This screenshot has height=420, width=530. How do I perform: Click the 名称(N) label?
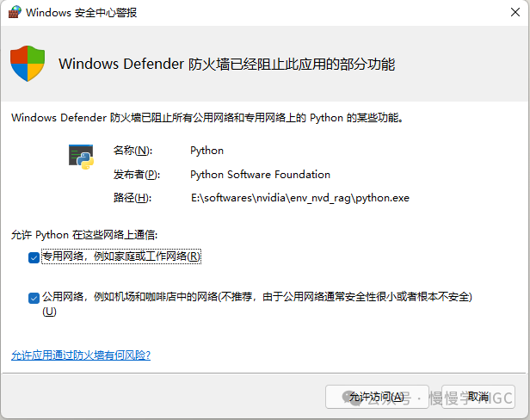coord(132,151)
